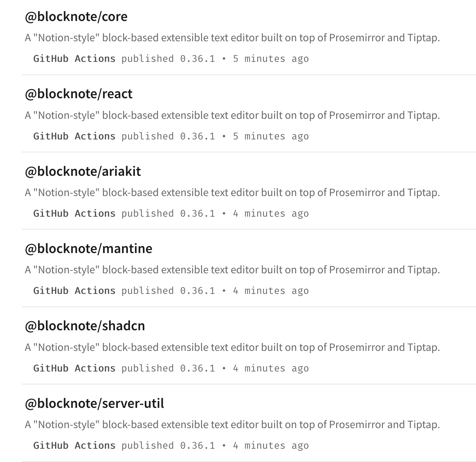Click the publish time under @blocknote/ariakit
Viewport: 476px width, 462px height.
pyautogui.click(x=271, y=214)
